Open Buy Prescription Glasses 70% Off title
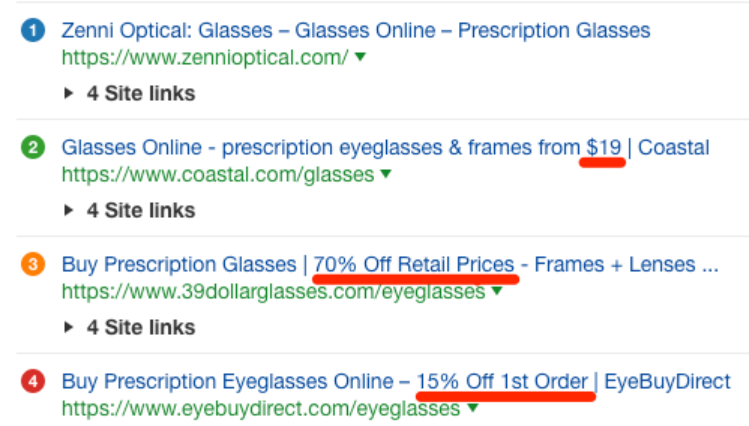Viewport: 749px width, 426px height. click(390, 264)
